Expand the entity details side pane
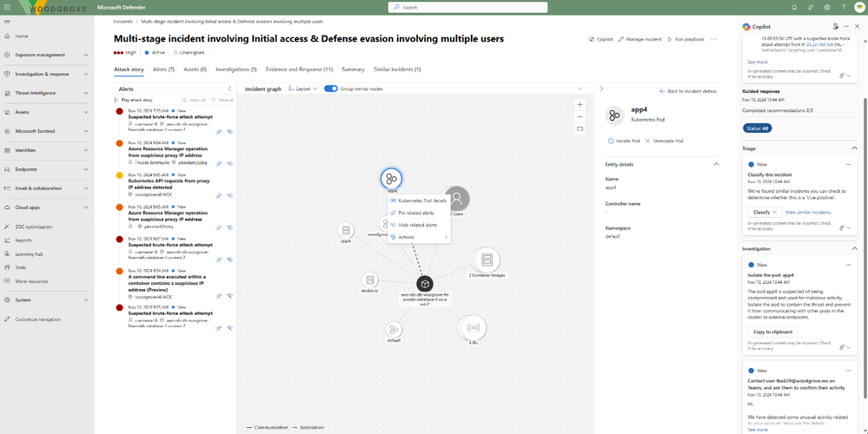The height and width of the screenshot is (434, 868). tap(601, 89)
